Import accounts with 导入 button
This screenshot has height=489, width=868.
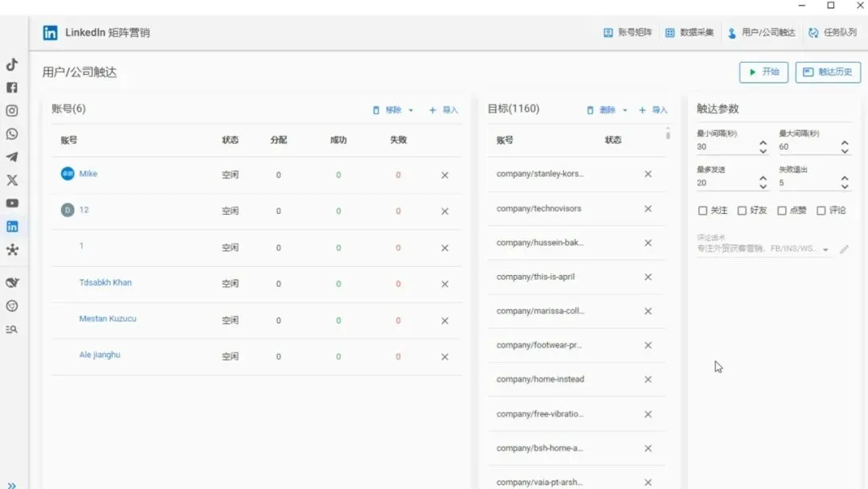pyautogui.click(x=444, y=110)
